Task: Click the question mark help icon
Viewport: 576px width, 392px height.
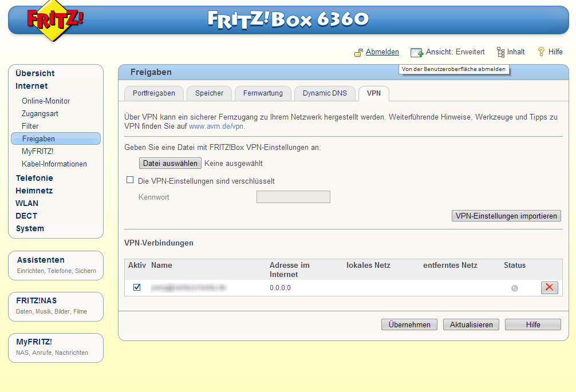Action: 541,52
